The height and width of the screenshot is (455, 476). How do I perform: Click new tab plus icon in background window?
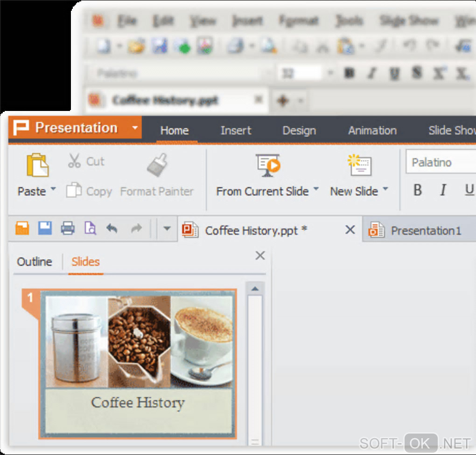[282, 100]
